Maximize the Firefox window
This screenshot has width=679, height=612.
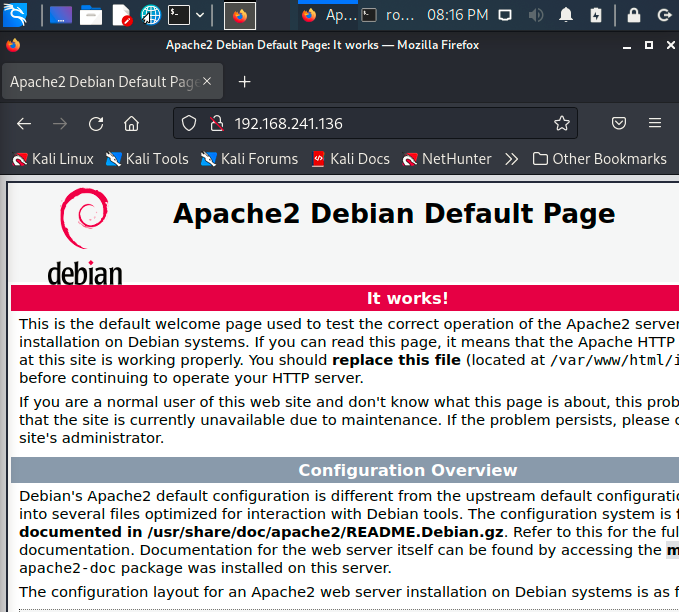(x=649, y=45)
